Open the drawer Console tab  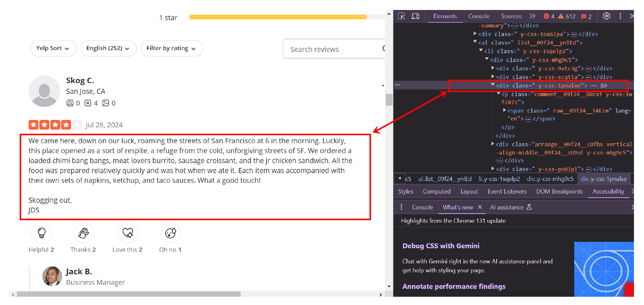[422, 207]
